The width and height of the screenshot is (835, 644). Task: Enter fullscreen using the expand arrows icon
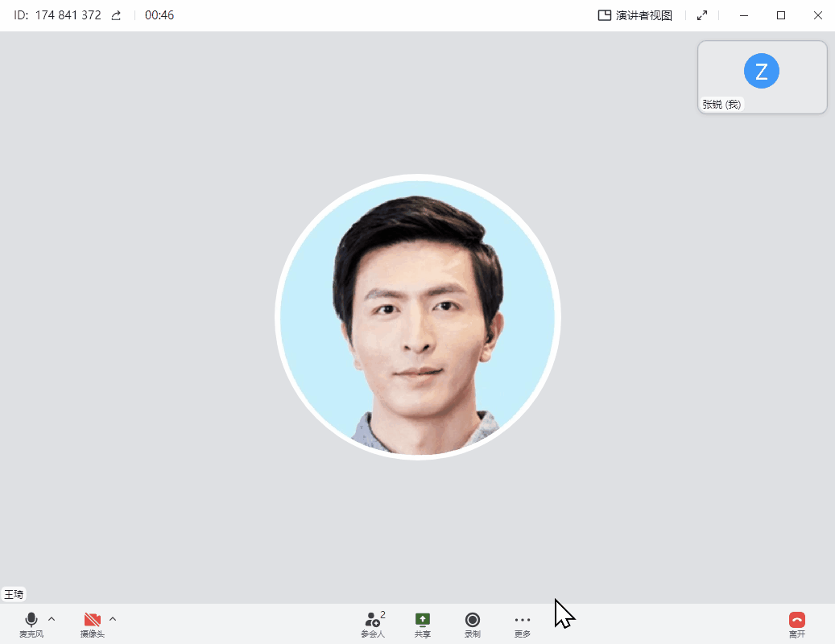pyautogui.click(x=702, y=15)
